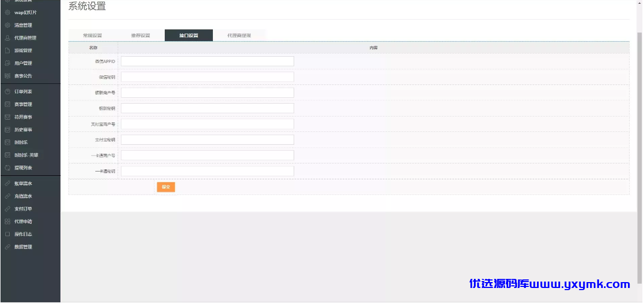Click the page vertical scrollbar

(x=640, y=157)
